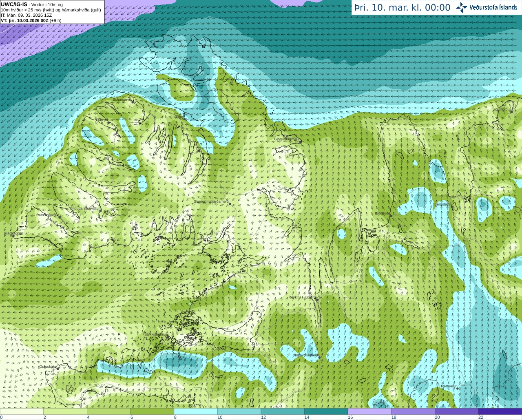Click the Bolungarvík station marker
Viewport: 522px width, 420px height.
coord(133,102)
